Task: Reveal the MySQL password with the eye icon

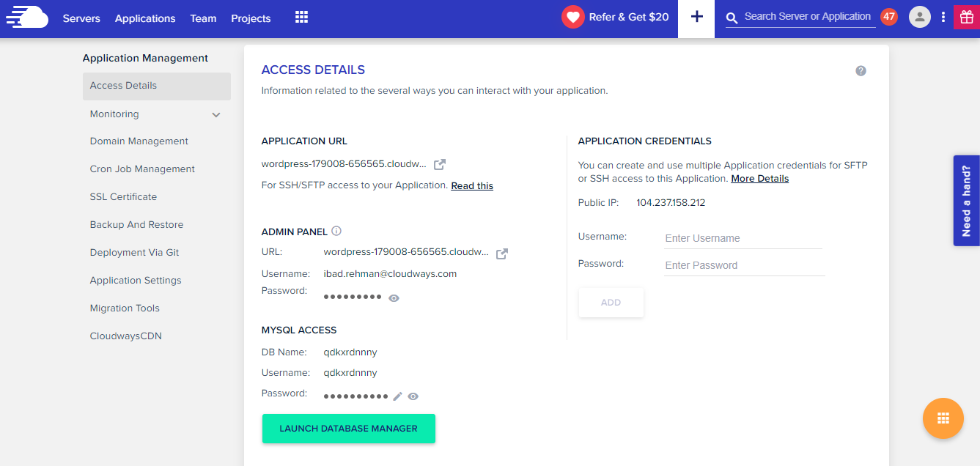Action: [413, 396]
